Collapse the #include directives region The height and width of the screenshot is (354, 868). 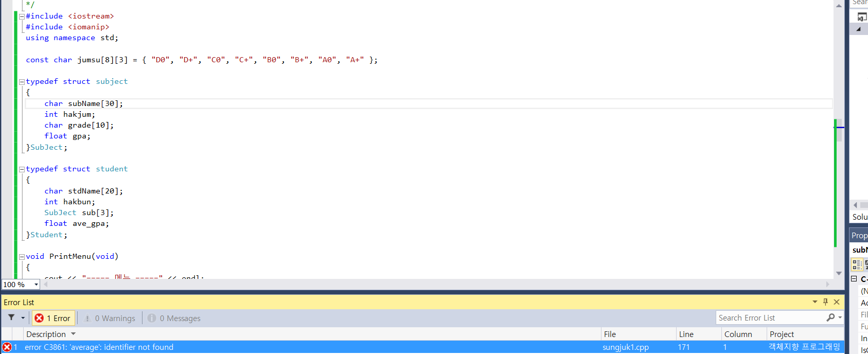22,16
